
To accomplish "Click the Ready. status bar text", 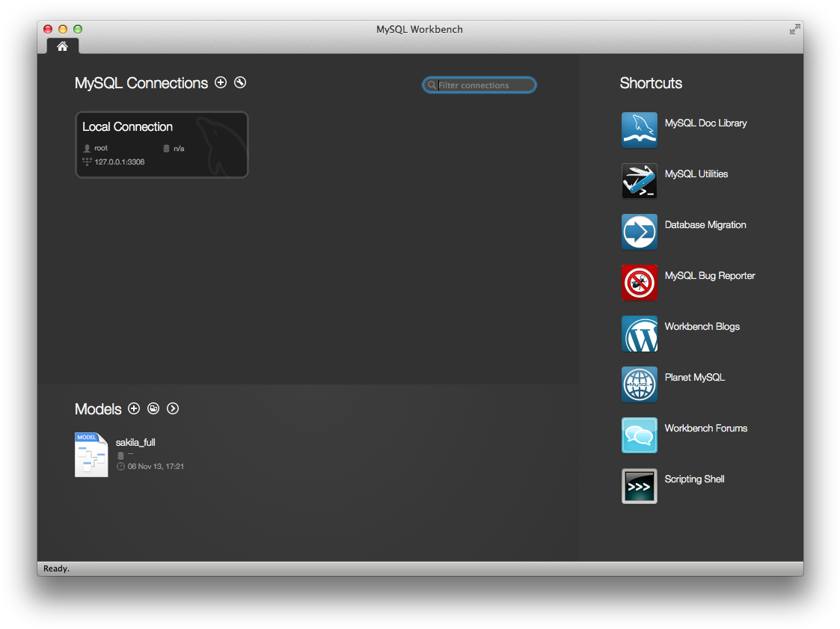I will point(56,568).
